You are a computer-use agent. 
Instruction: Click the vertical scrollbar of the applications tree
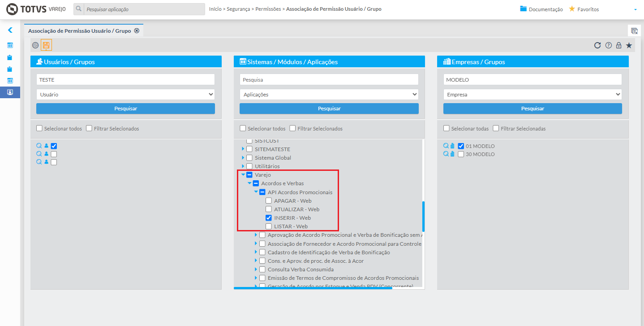(423, 216)
